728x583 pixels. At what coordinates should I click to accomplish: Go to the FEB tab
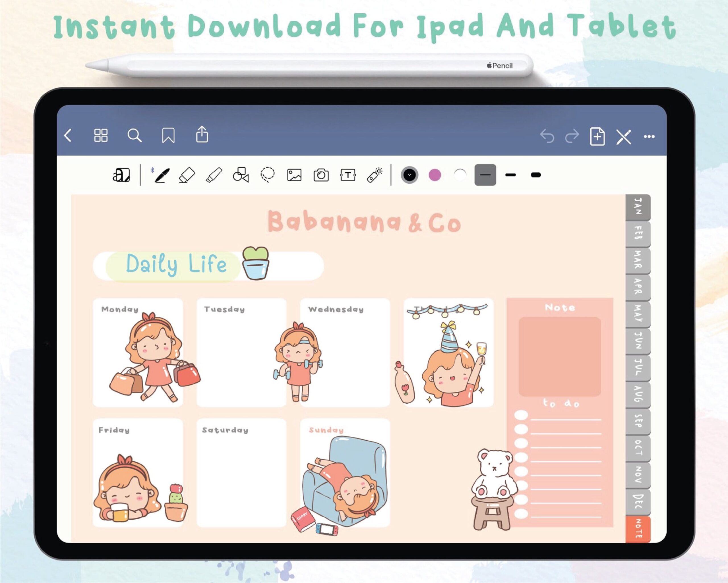click(x=638, y=234)
